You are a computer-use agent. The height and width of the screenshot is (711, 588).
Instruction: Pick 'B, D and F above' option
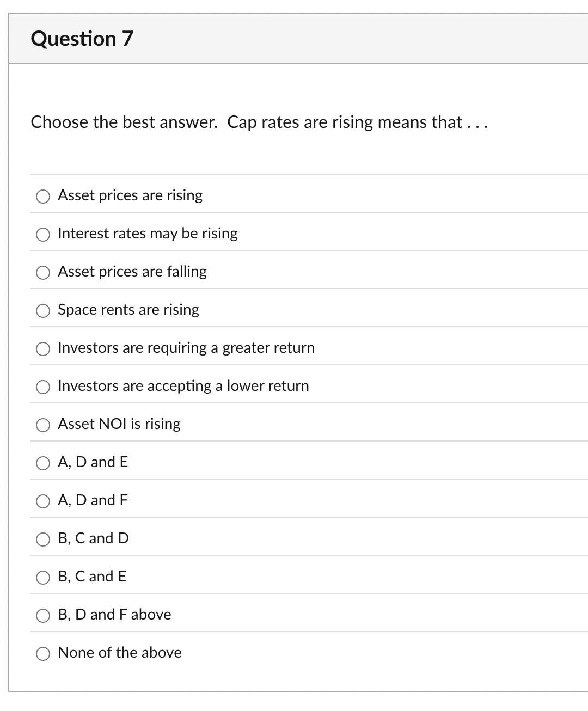pyautogui.click(x=44, y=616)
